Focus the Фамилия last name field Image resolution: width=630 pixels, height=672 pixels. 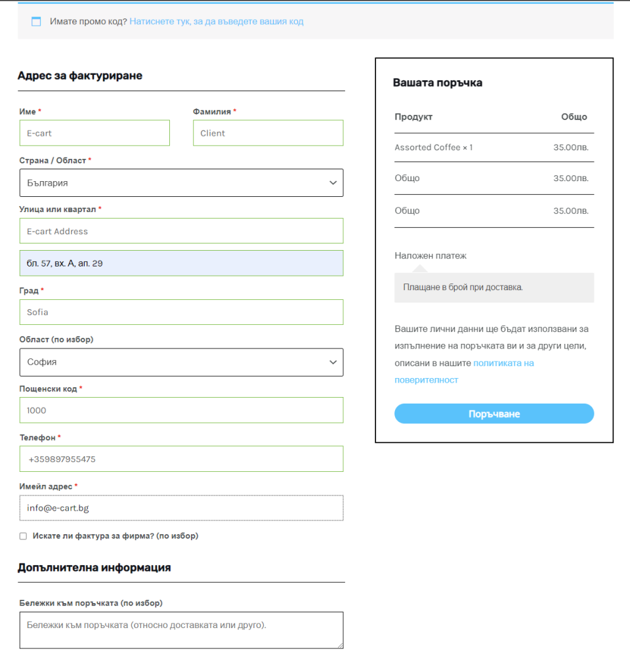tap(268, 133)
